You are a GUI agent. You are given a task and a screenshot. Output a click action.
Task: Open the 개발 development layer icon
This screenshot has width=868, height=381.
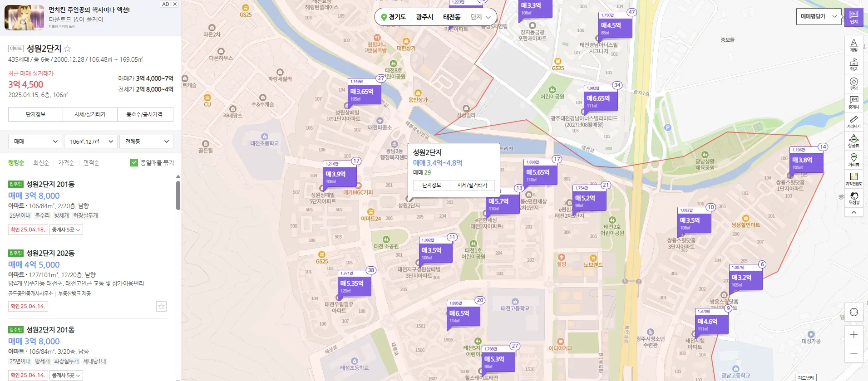pyautogui.click(x=853, y=45)
